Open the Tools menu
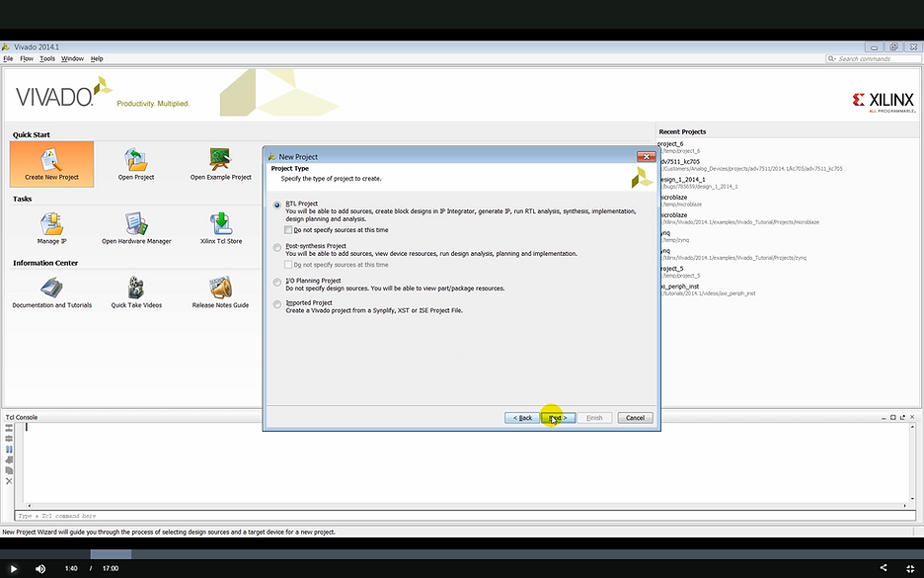Screen dimensions: 924x578 47,59
